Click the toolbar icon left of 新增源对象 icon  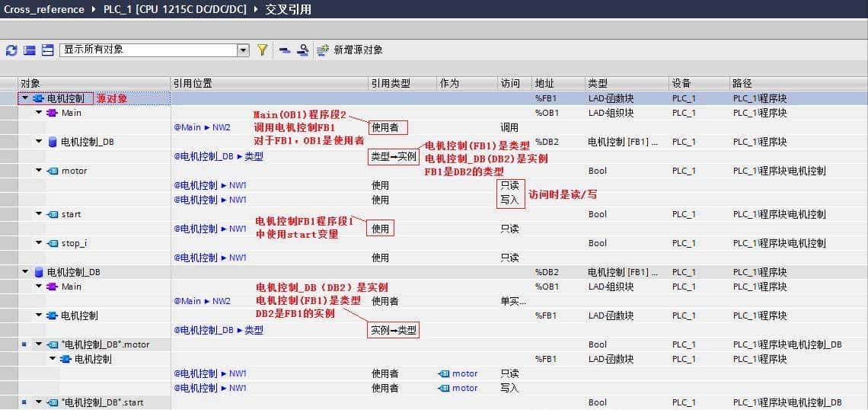point(302,50)
